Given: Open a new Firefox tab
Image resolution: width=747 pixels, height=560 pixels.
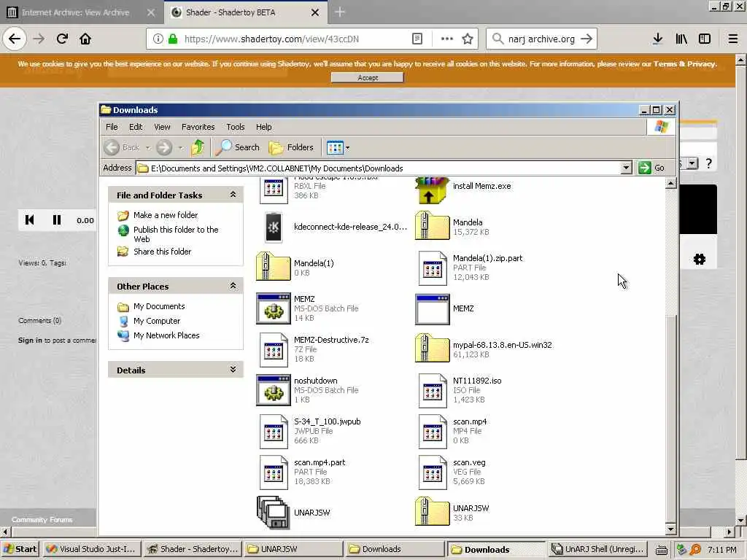Looking at the screenshot, I should click(x=340, y=12).
